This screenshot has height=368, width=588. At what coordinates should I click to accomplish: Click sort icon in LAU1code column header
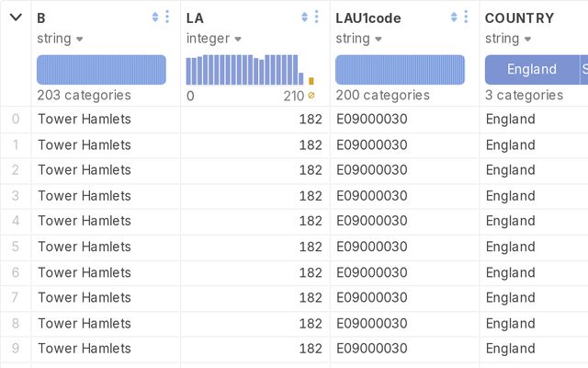coord(454,17)
